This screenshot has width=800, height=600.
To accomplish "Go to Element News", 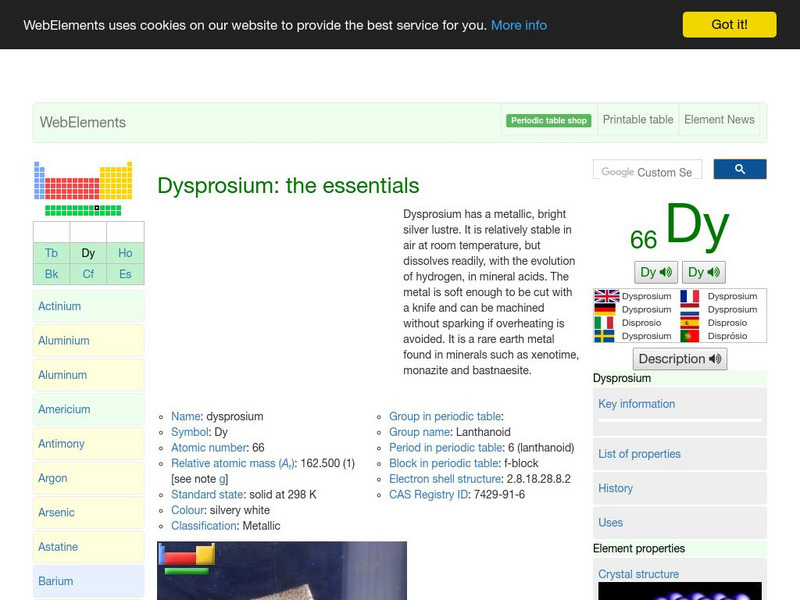I will [x=719, y=119].
